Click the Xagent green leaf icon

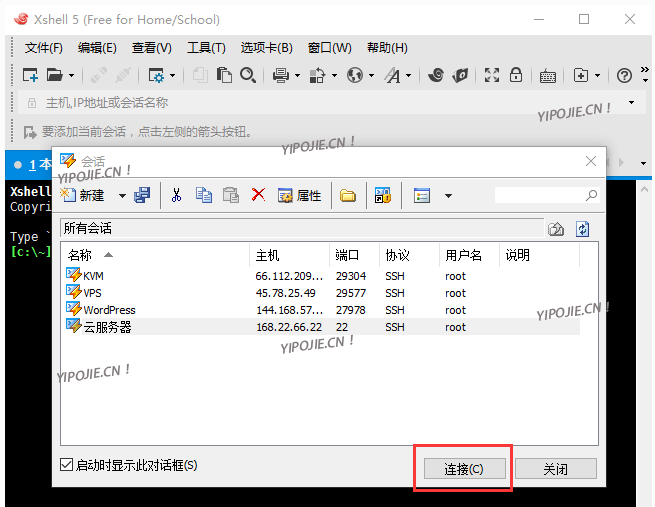pos(460,75)
